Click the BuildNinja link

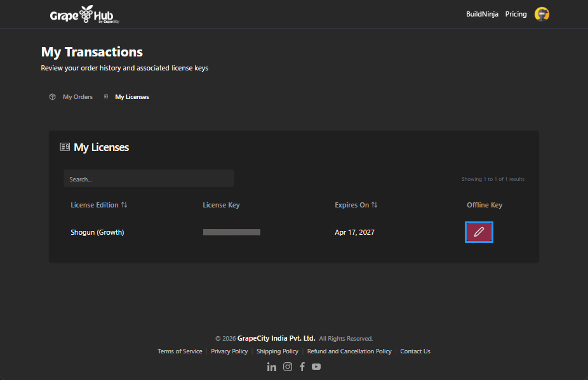[482, 13]
